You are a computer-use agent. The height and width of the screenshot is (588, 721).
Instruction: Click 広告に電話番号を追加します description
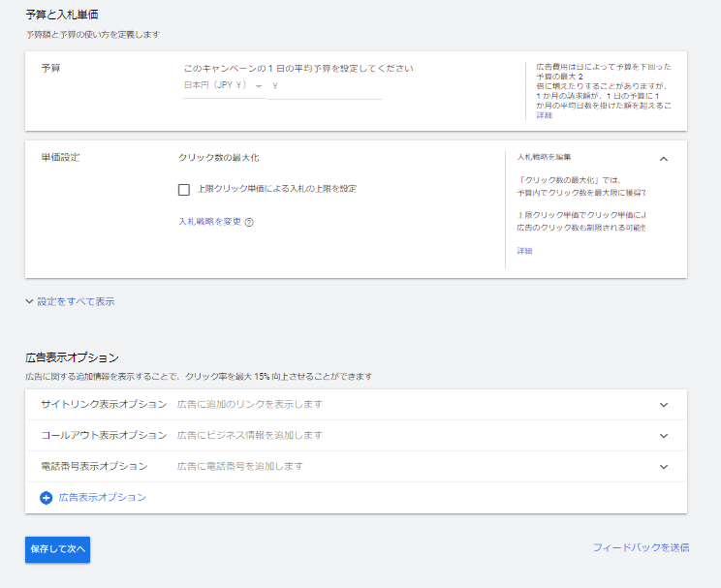pyautogui.click(x=240, y=466)
